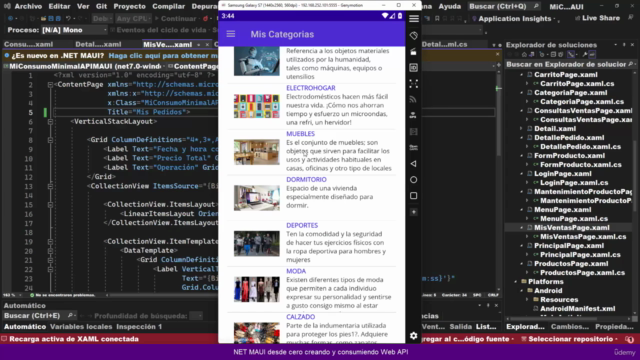The image size is (640, 360).
Task: Click the Open File folder icon in toolbar
Action: 43,19
